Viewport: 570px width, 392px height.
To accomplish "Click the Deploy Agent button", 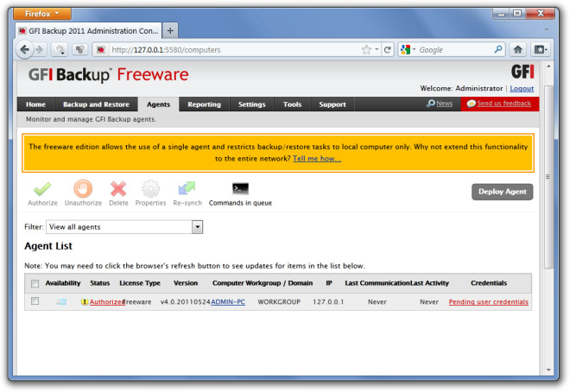I will [503, 192].
